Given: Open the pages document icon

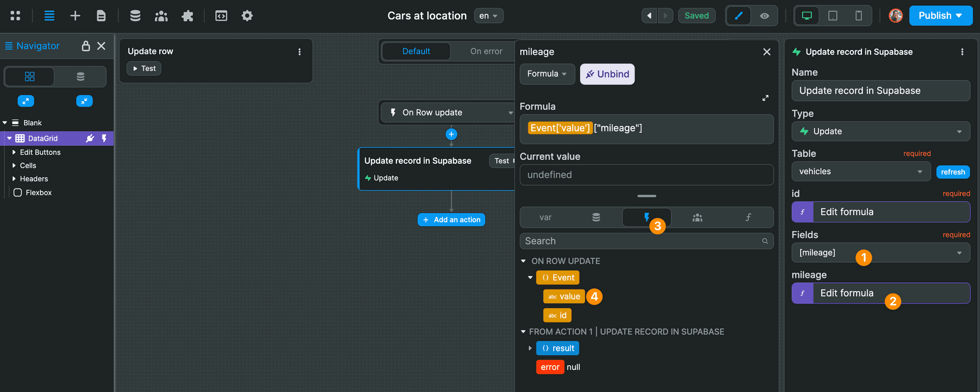Looking at the screenshot, I should [101, 16].
